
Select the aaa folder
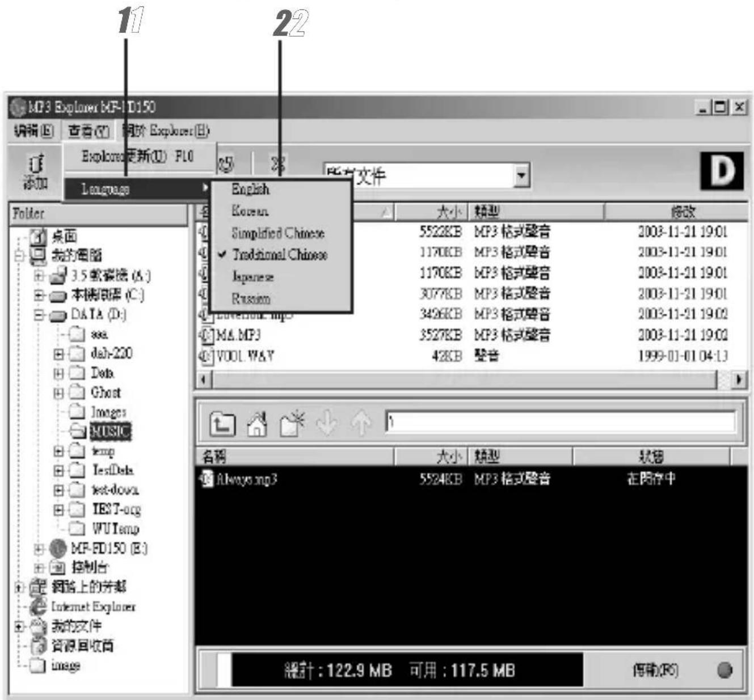click(x=99, y=334)
